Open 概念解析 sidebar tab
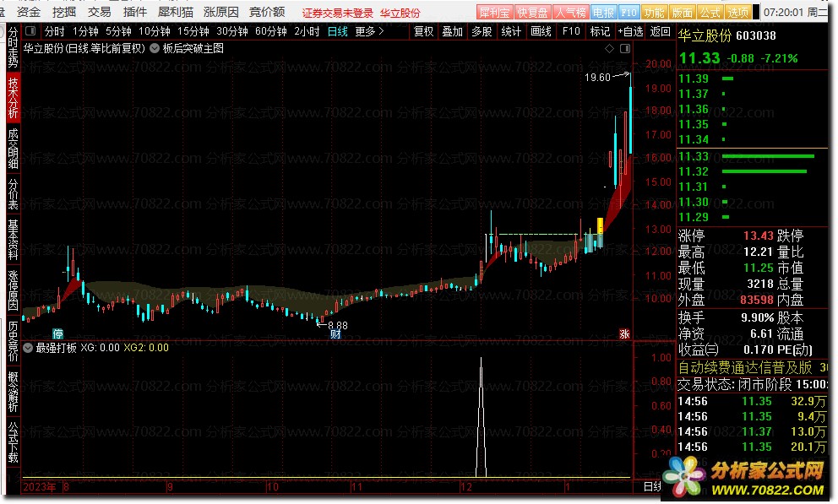Screen dimensions: 838x504 tap(13, 392)
